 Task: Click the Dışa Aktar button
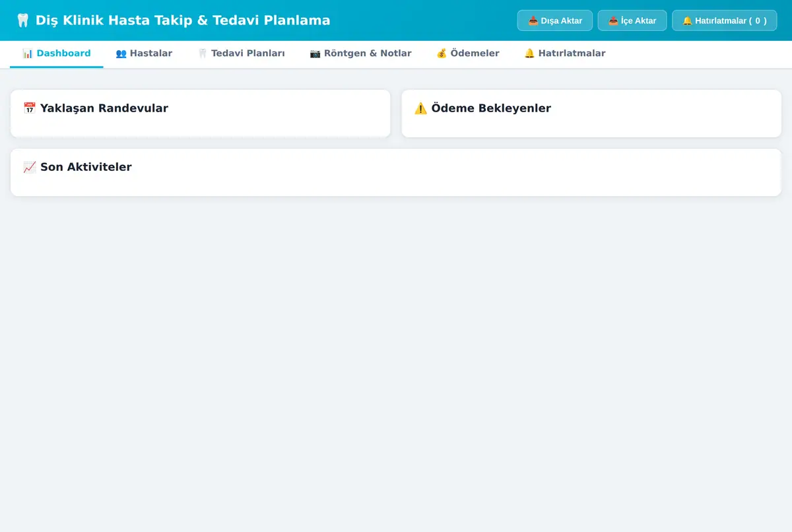click(555, 20)
